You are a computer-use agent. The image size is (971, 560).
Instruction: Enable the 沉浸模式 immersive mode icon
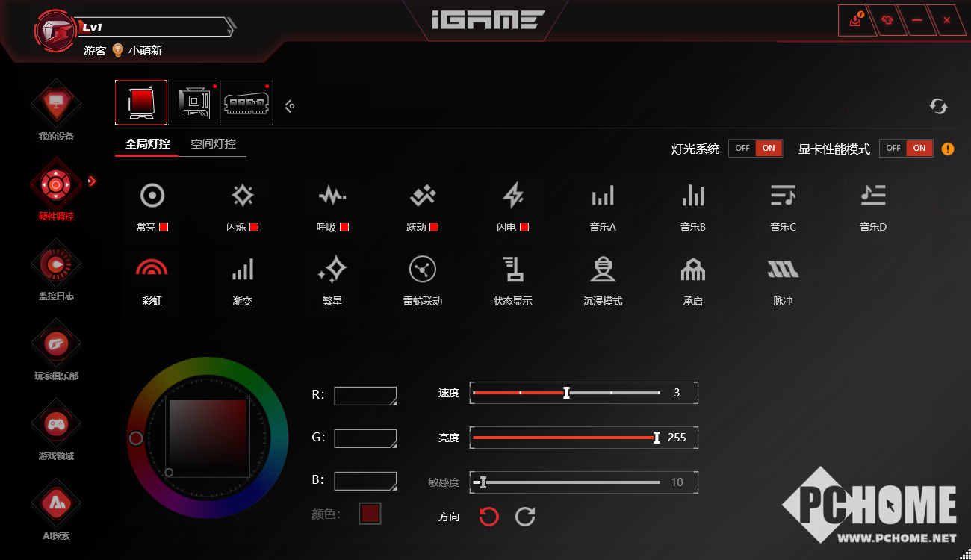pos(603,269)
